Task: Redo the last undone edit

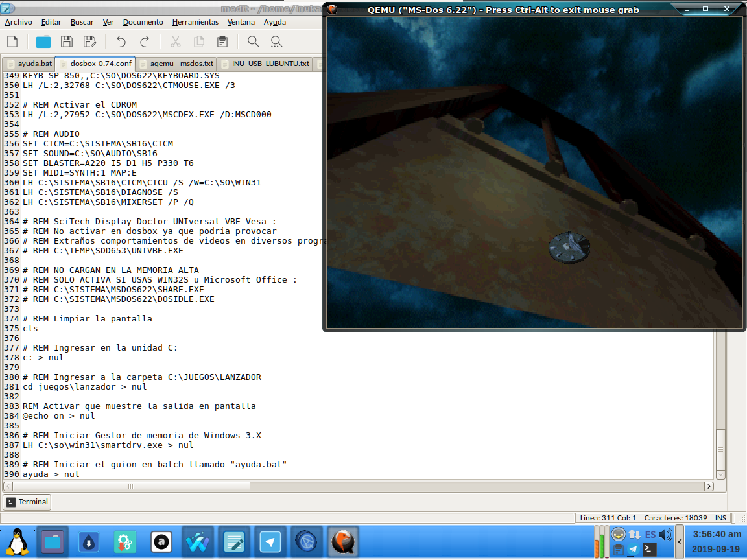Action: coord(145,42)
